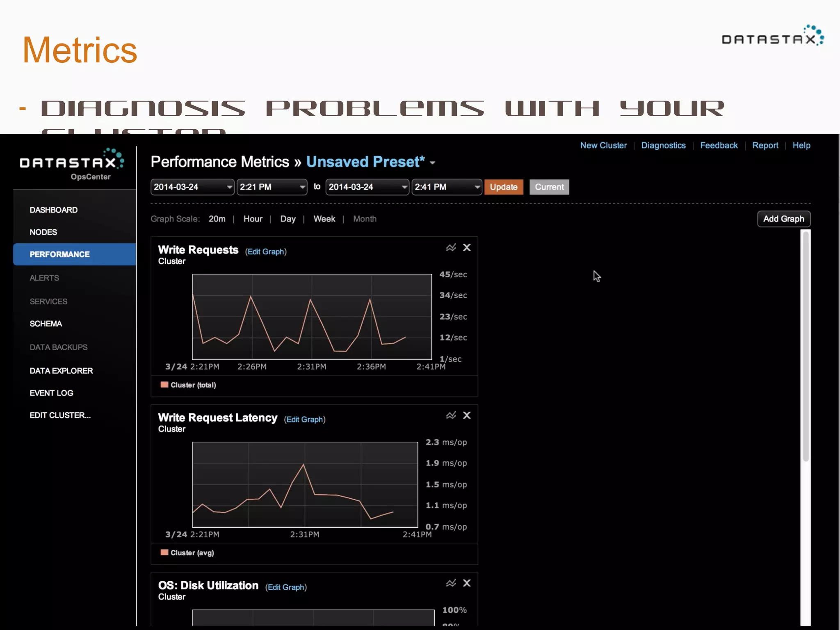Screen dimensions: 840x630
Task: Open the 2:21 PM start time dropdown
Action: 272,187
